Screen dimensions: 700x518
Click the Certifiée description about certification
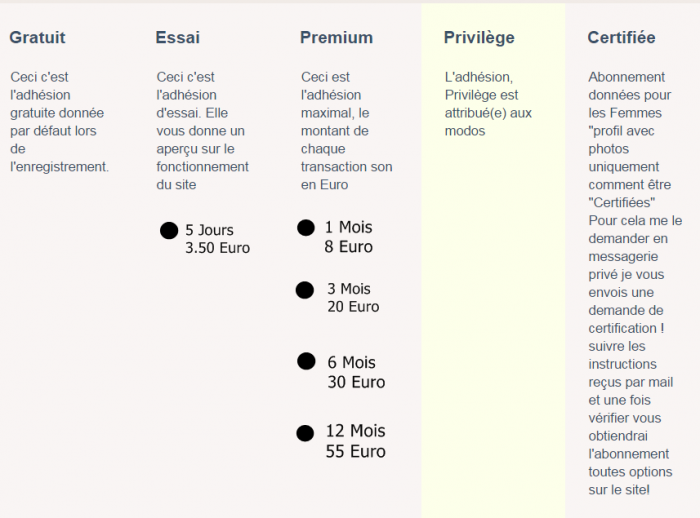(635, 284)
